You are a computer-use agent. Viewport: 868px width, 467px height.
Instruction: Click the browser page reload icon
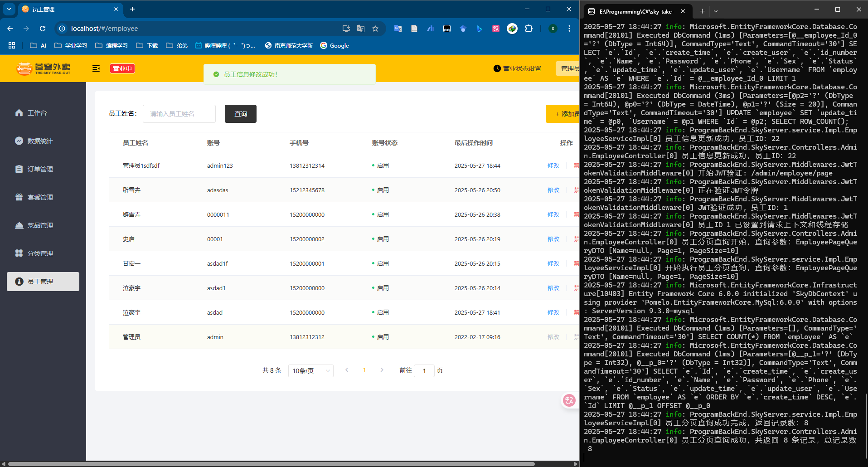pyautogui.click(x=43, y=29)
